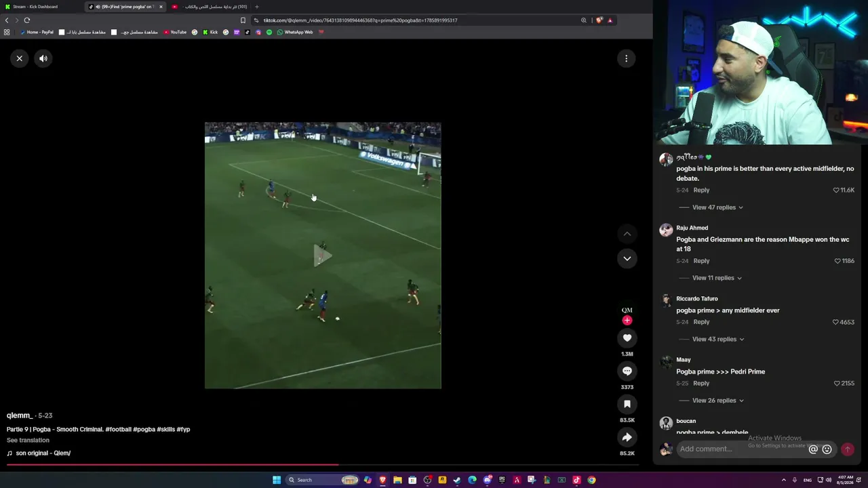
Task: Like Raju Ahmed's comment
Action: pos(837,261)
